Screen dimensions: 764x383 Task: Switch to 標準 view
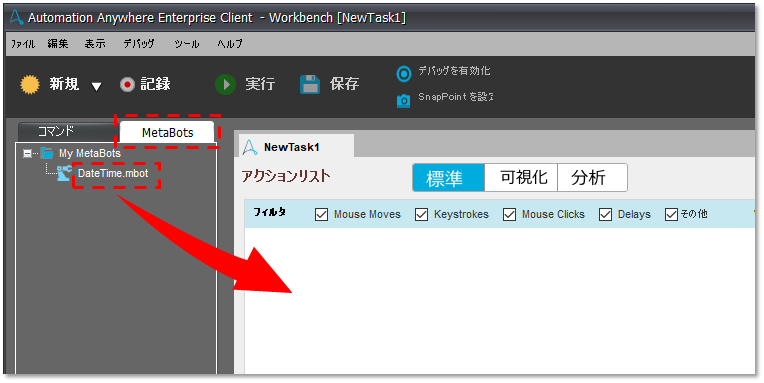(448, 178)
